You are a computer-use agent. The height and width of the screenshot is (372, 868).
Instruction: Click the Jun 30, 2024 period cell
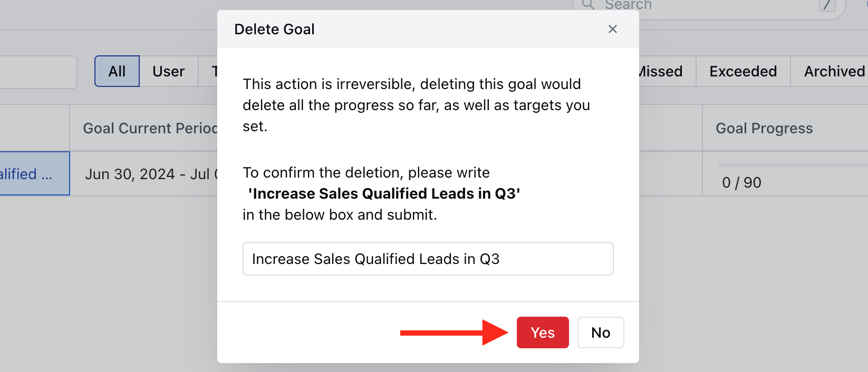[151, 174]
